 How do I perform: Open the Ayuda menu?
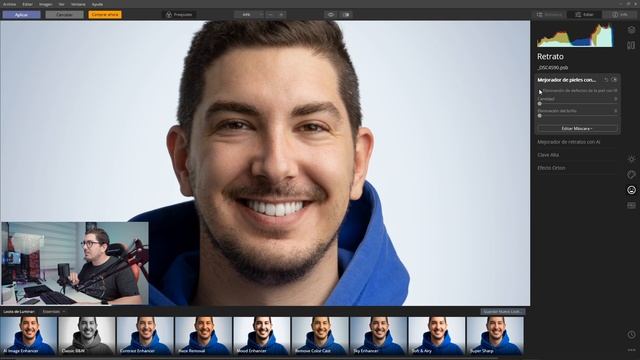pyautogui.click(x=97, y=4)
